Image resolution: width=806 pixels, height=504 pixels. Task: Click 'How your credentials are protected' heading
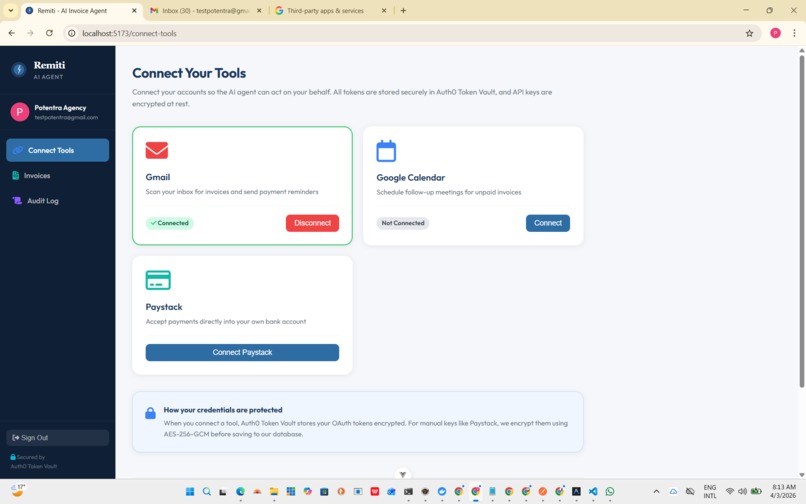click(223, 410)
